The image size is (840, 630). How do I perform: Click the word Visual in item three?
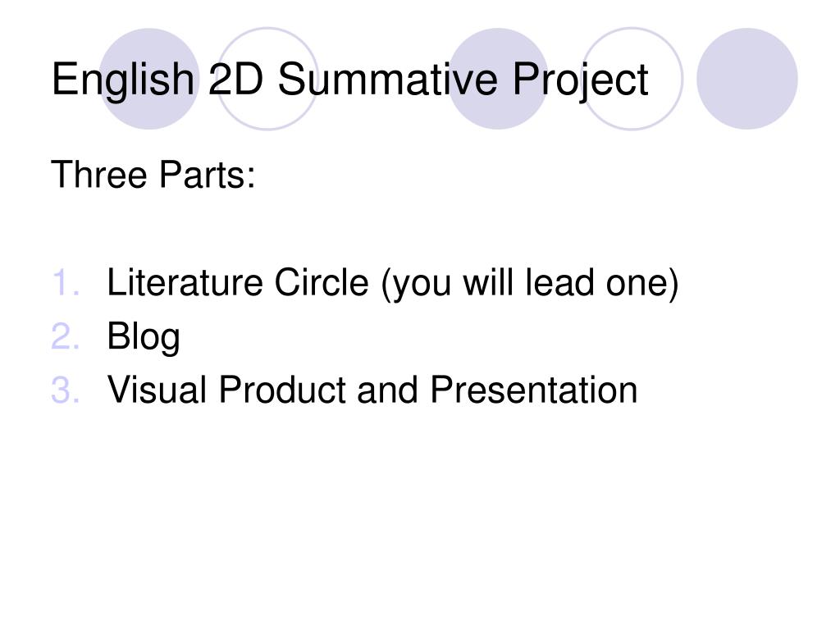[157, 390]
